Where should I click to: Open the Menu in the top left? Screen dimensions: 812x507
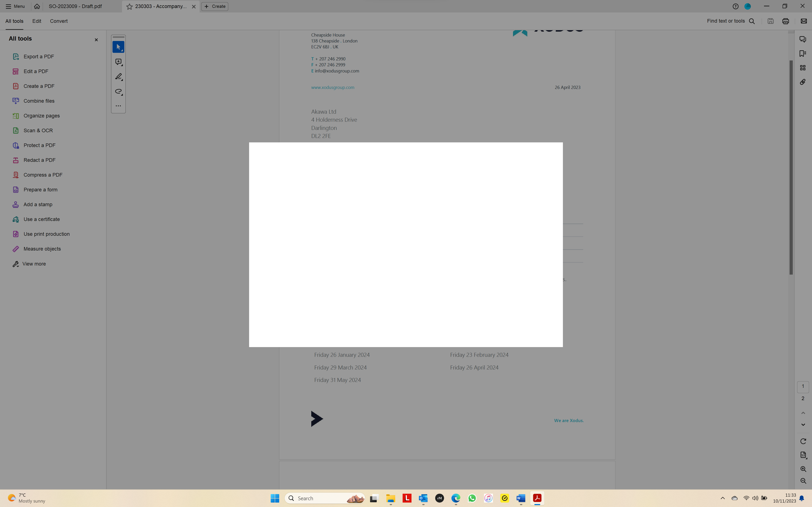(x=15, y=6)
